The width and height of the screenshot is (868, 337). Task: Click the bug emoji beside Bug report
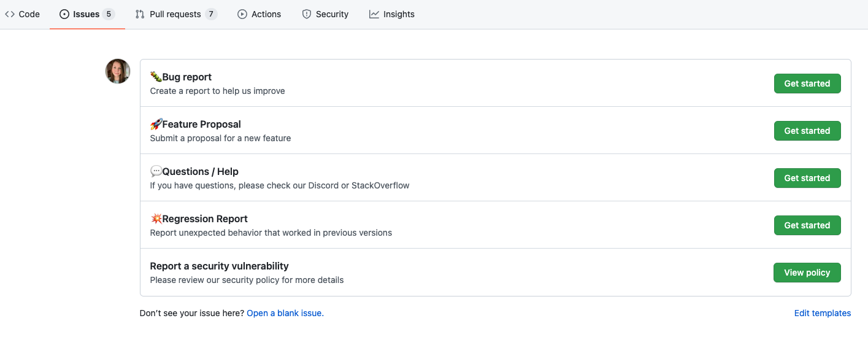[156, 77]
